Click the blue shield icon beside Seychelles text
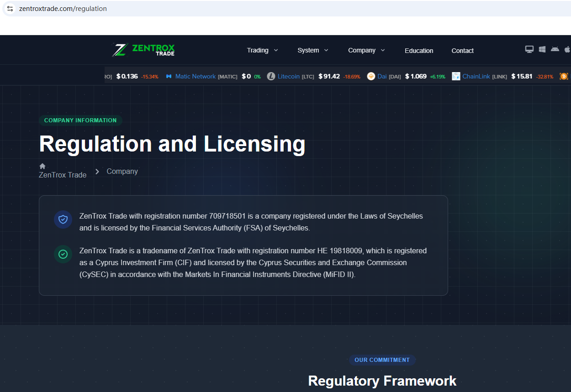Image resolution: width=571 pixels, height=392 pixels. click(x=63, y=220)
